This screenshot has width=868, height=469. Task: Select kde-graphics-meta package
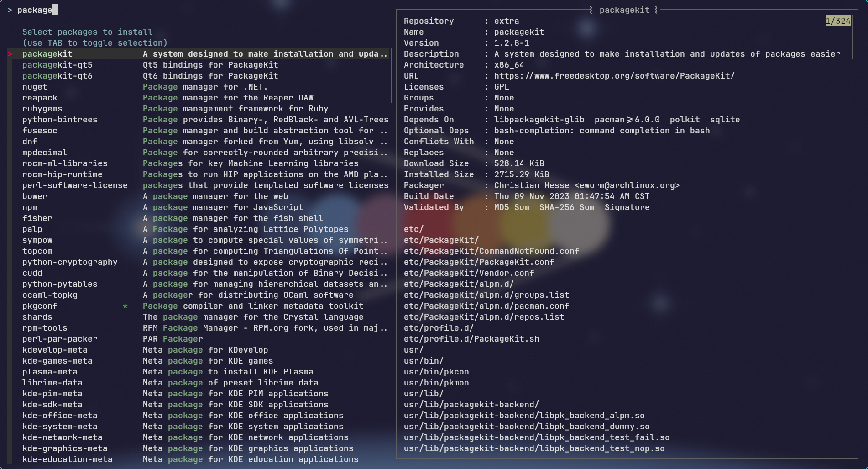coord(198,448)
